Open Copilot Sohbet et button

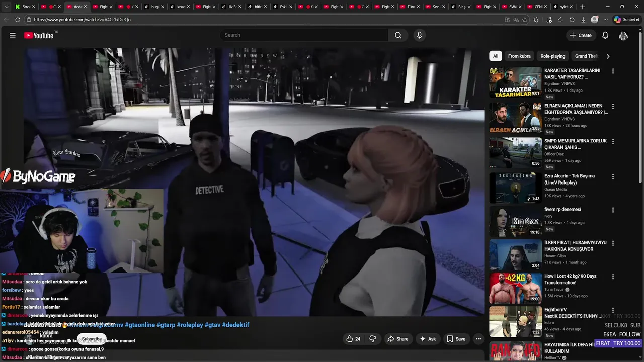tap(626, 20)
